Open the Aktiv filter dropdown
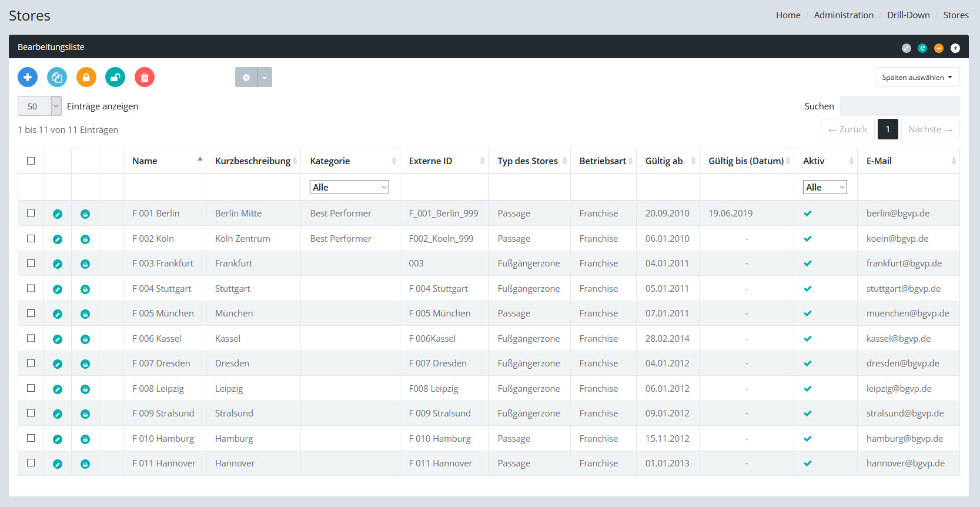The height and width of the screenshot is (507, 980). (x=825, y=187)
